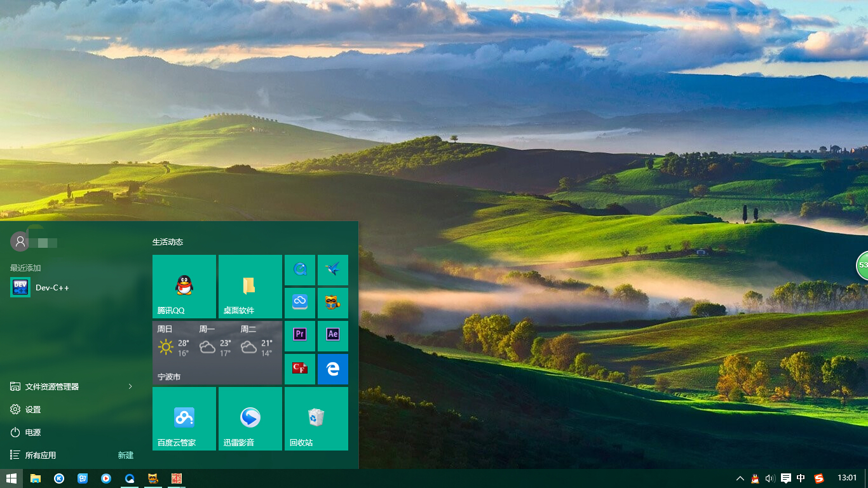This screenshot has width=868, height=488.
Task: Open QuickTime Player tile
Action: 300,270
